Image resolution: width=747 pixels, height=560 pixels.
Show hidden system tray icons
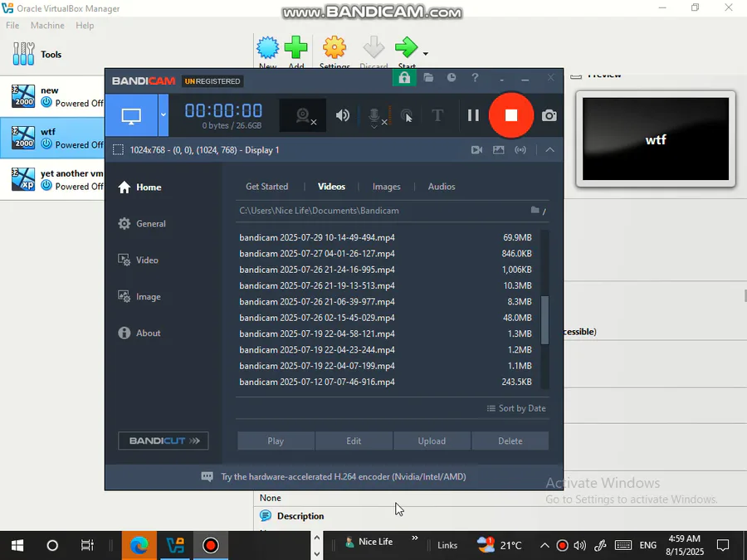[544, 545]
